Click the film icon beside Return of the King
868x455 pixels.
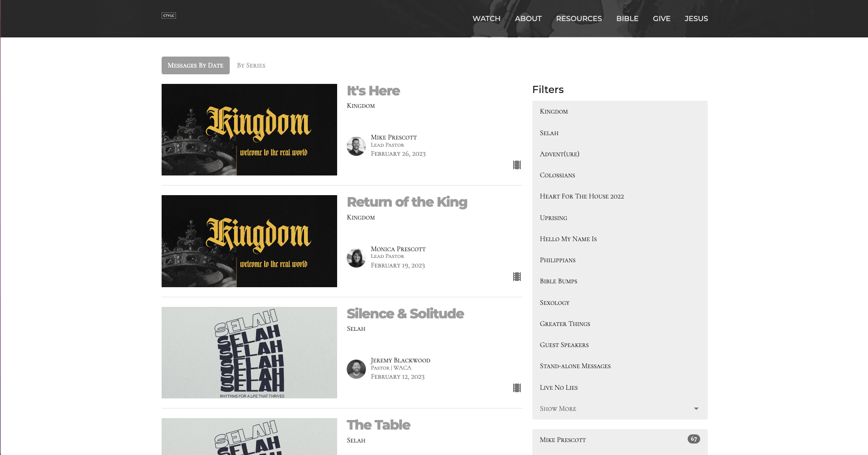click(x=517, y=276)
